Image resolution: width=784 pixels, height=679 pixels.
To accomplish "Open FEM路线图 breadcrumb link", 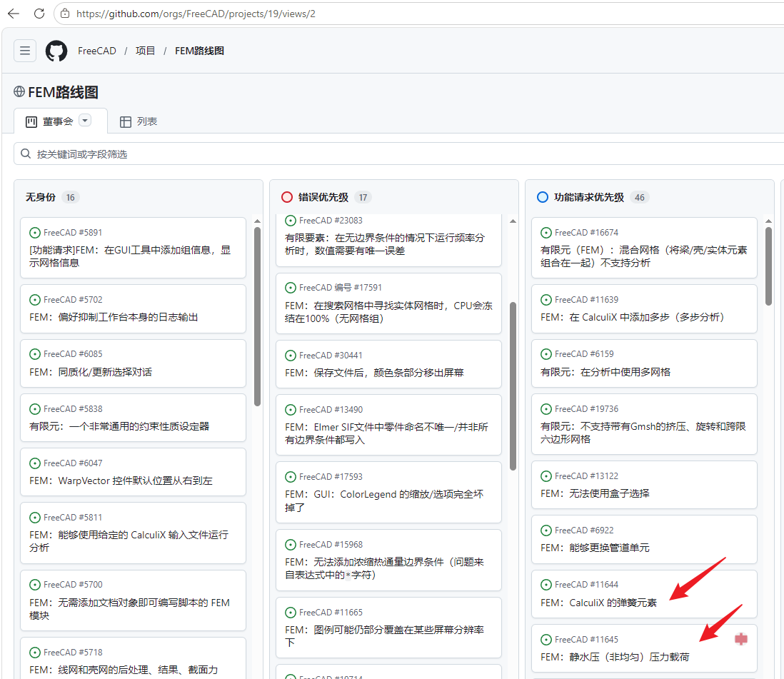I will click(x=199, y=51).
